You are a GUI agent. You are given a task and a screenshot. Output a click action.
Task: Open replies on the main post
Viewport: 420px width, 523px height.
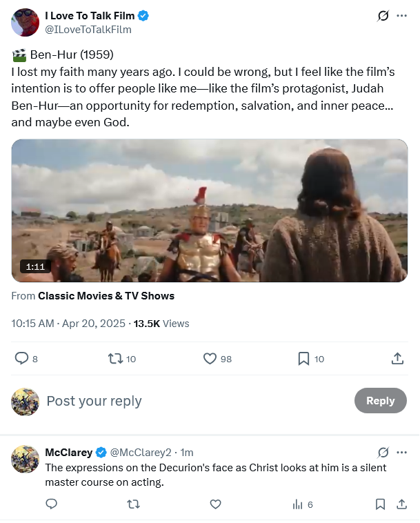[22, 359]
